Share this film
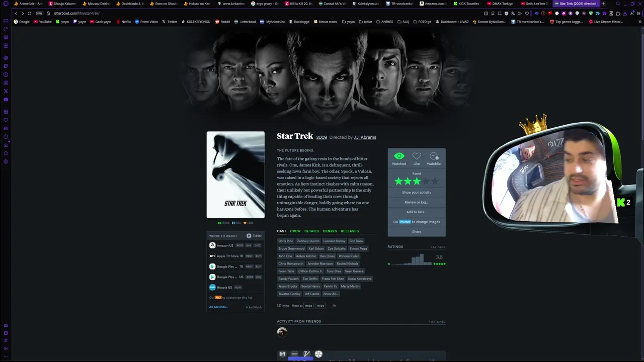 417,231
